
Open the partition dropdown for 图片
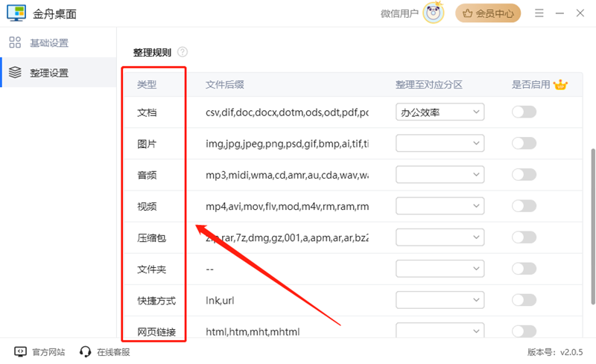(440, 143)
